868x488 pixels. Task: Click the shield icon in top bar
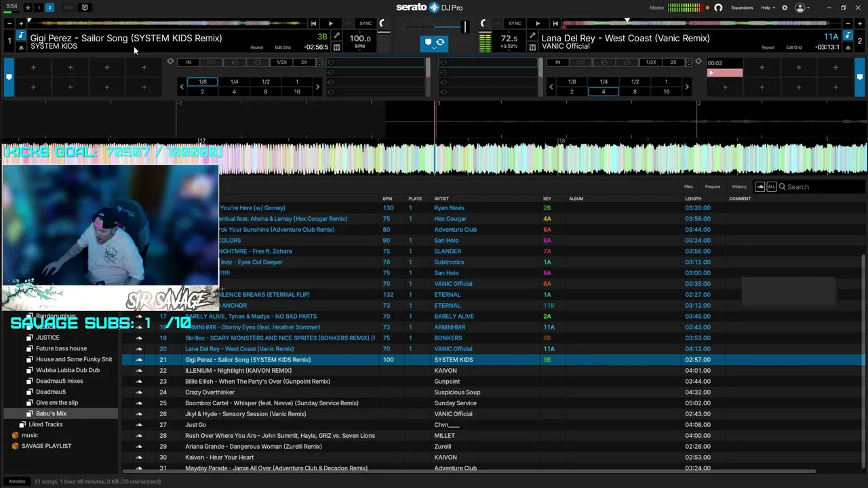[85, 7]
